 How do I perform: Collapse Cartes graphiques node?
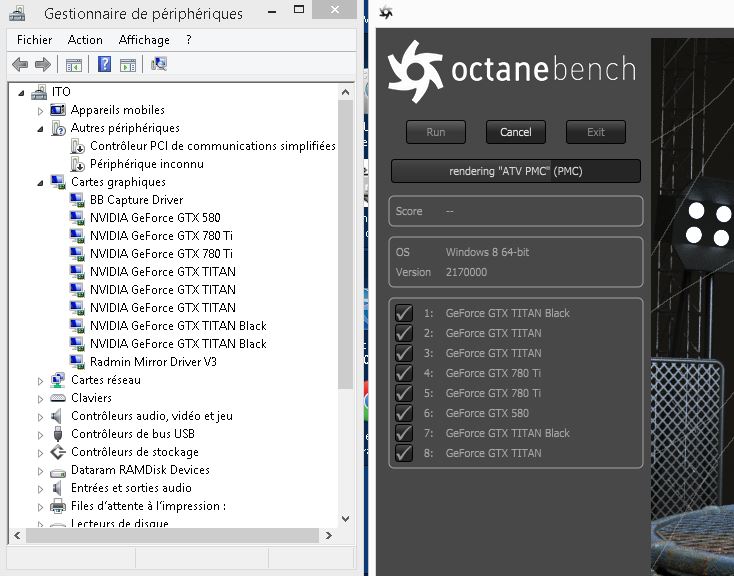tap(40, 183)
